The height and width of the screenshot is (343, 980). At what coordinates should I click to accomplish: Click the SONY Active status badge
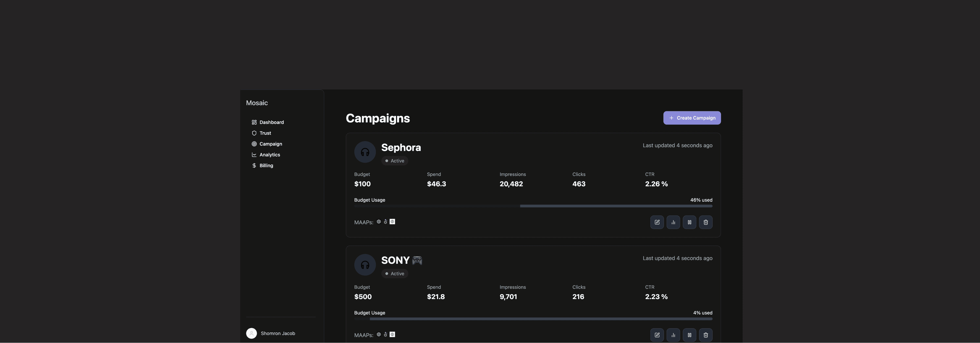394,274
